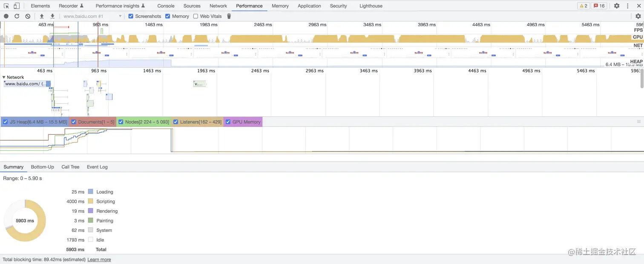Screen dimensions: 644x264
Task: Click the HEAP overview label
Action: [x=636, y=61]
